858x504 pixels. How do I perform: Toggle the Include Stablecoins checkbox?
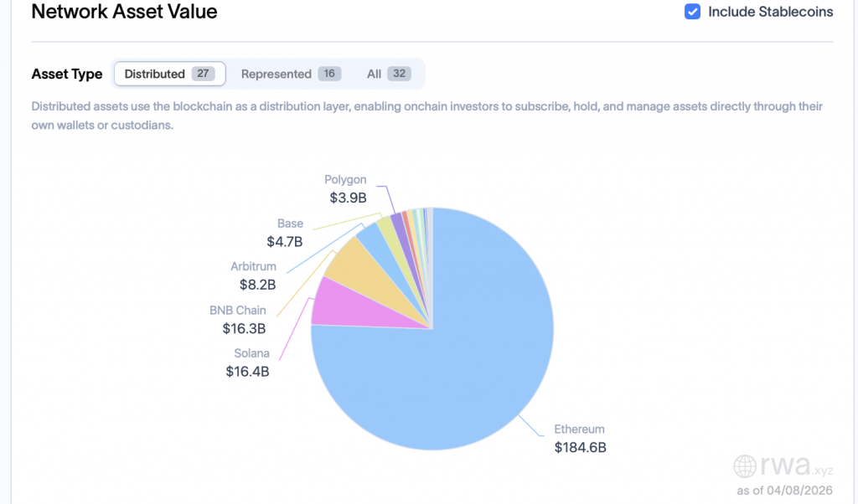coord(692,12)
